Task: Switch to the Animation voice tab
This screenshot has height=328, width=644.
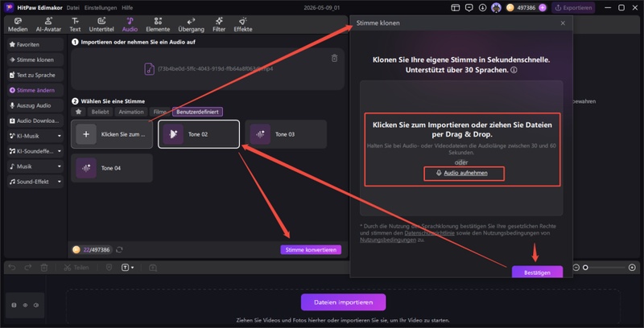Action: (131, 112)
